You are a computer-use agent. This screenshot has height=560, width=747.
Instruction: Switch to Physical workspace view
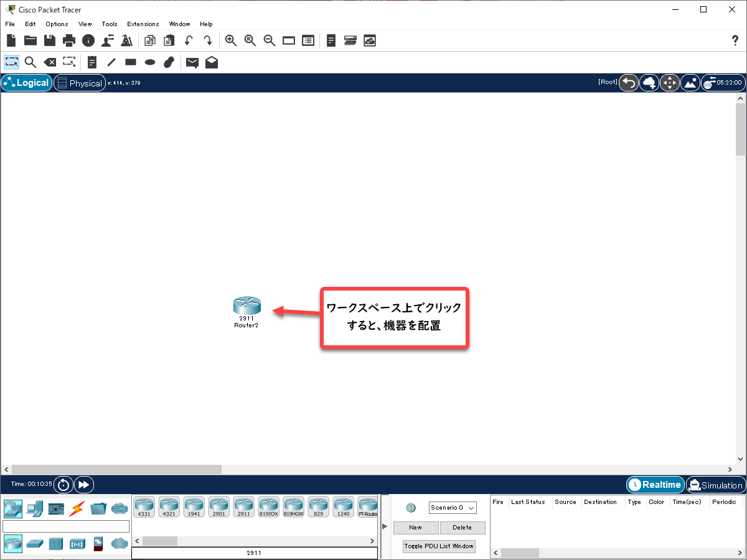tap(79, 83)
